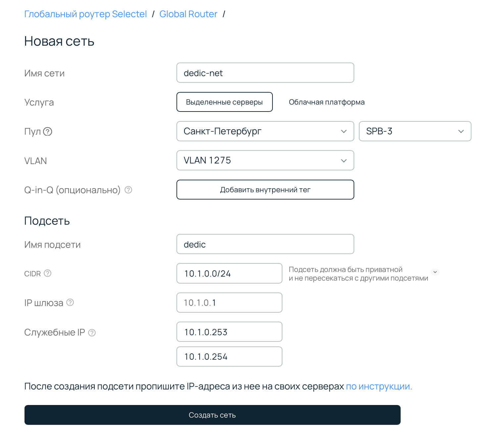The height and width of the screenshot is (448, 492).
Task: Click the CIDR question mark icon
Action: point(48,273)
